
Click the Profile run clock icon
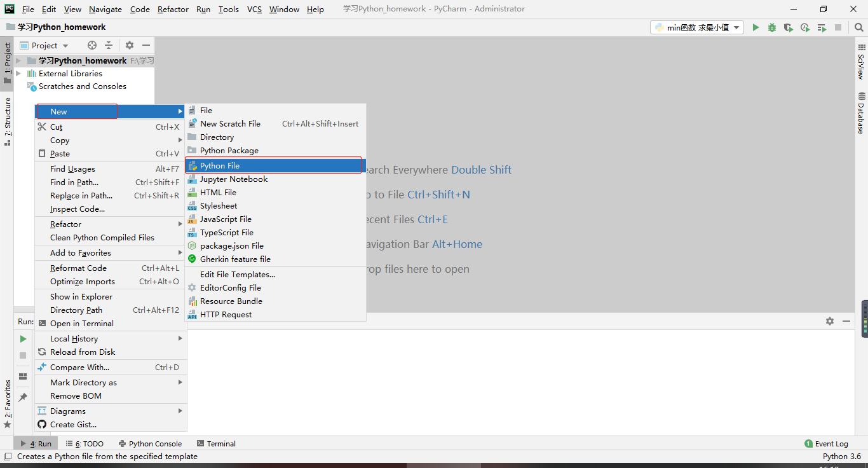[x=805, y=27]
